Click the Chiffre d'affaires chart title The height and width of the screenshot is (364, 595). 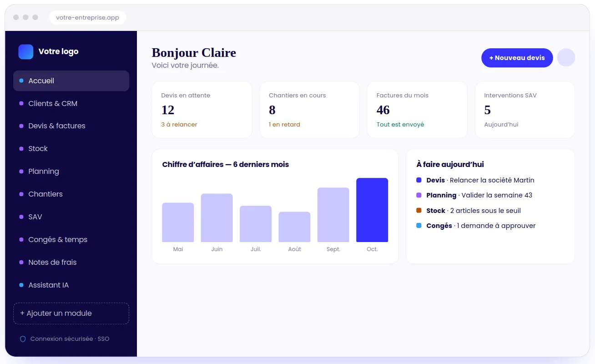(x=226, y=164)
